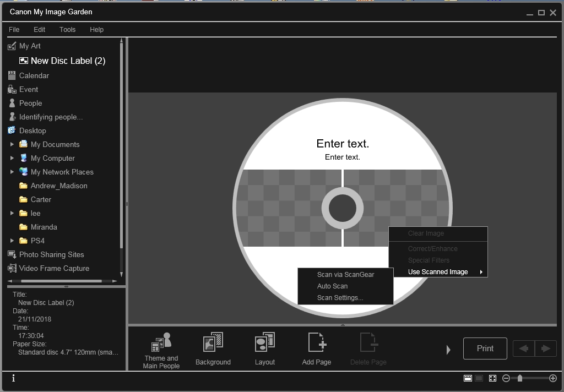564x392 pixels.
Task: Adjust the zoom slider
Action: coord(520,378)
